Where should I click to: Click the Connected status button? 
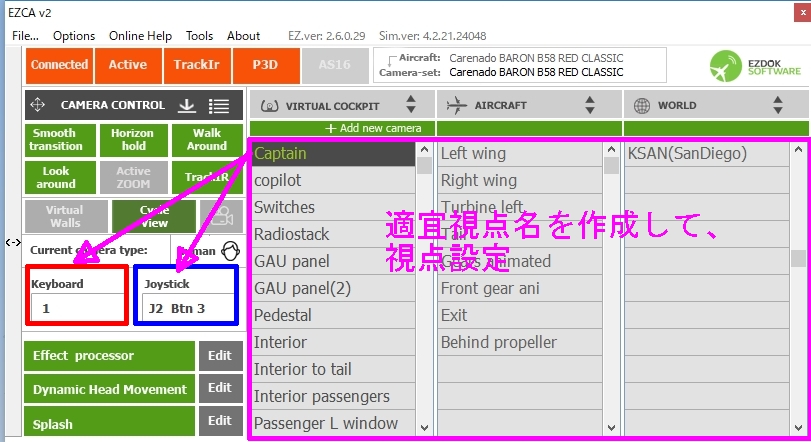coord(59,65)
